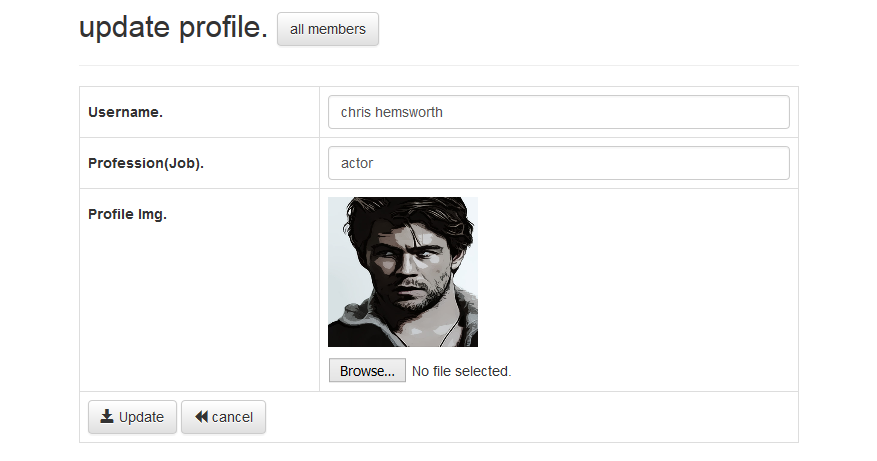877x461 pixels.
Task: Cancel the profile update
Action: 223,417
